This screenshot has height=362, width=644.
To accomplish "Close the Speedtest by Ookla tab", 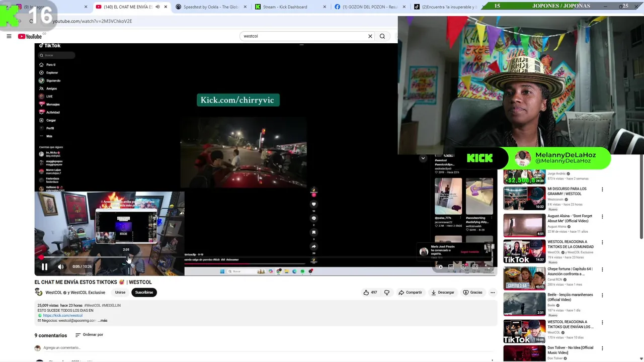I will point(246,7).
